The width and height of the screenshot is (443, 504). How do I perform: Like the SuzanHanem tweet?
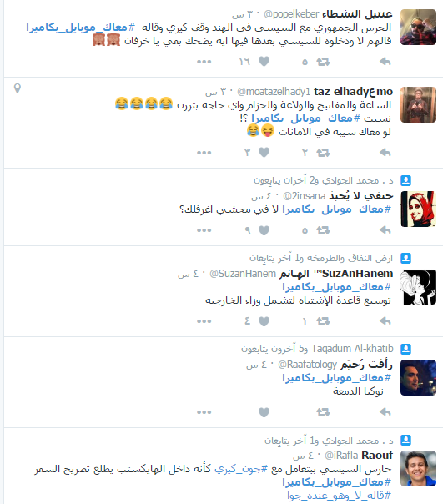pos(264,321)
